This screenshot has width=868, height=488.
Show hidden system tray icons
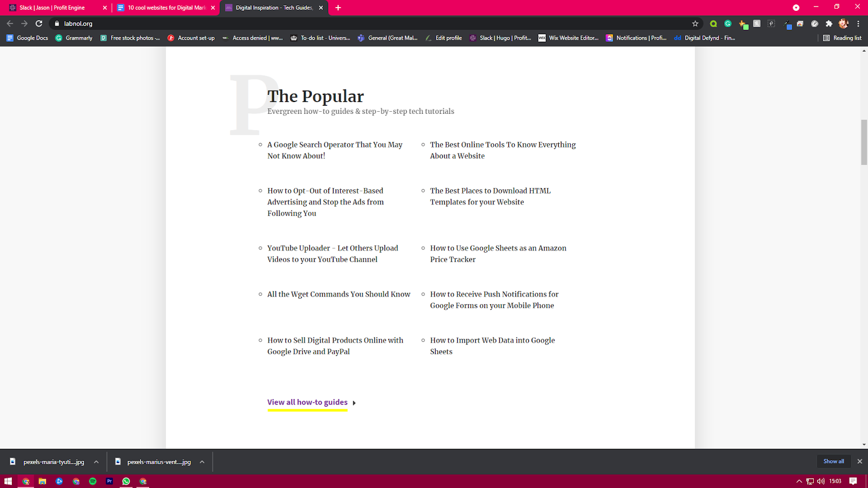coord(799,481)
